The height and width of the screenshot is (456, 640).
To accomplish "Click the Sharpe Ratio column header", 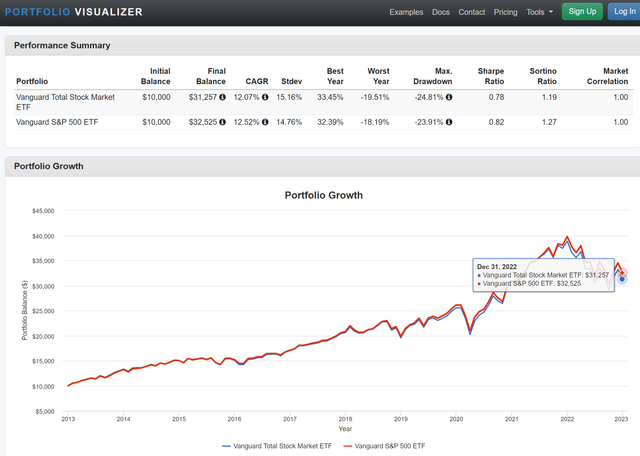I will click(491, 76).
